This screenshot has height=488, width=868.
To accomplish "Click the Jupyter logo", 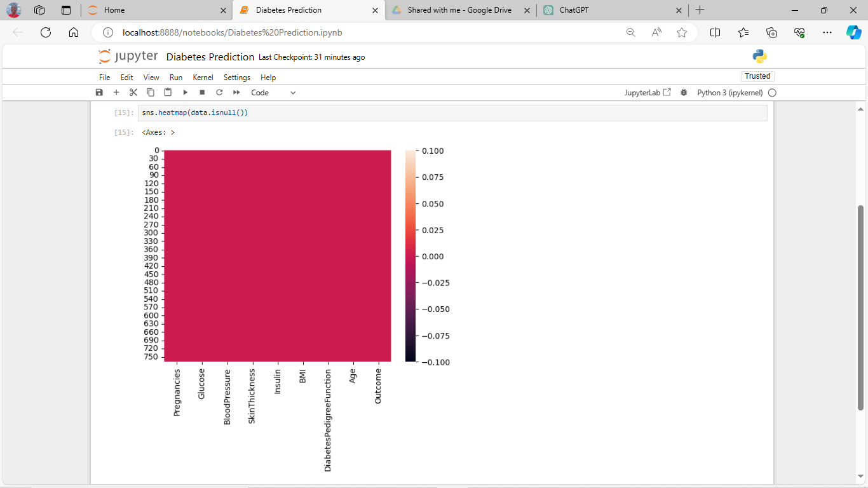I will [128, 57].
